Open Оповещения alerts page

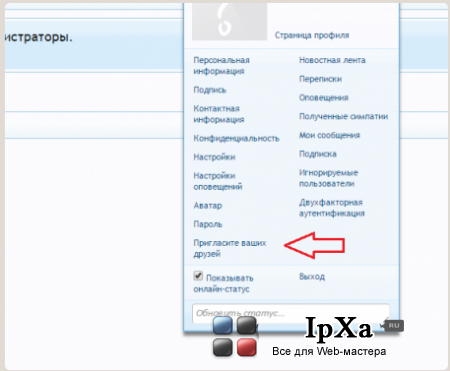[324, 98]
